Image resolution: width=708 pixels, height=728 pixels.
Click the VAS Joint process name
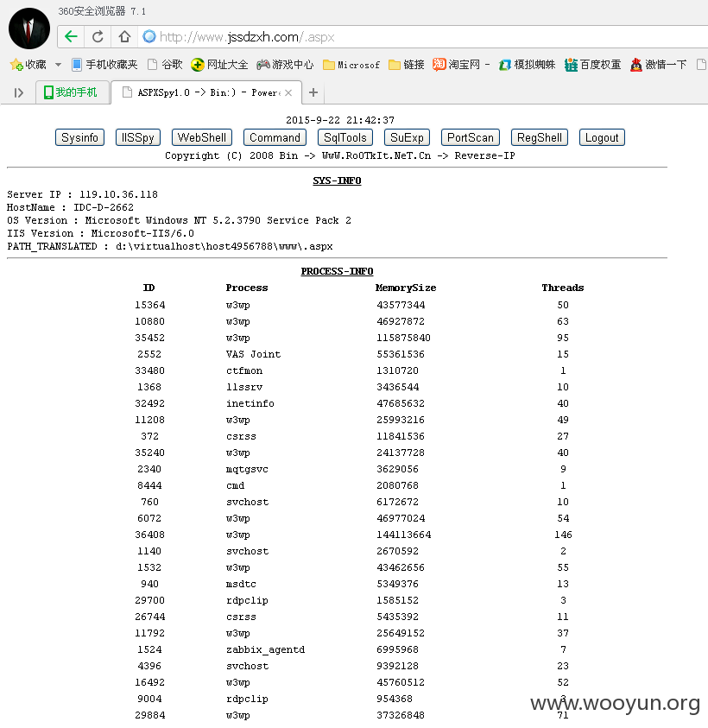click(253, 354)
